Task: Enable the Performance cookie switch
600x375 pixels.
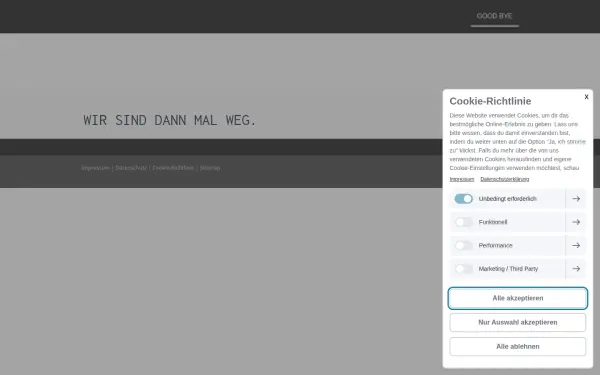Action: [463, 245]
